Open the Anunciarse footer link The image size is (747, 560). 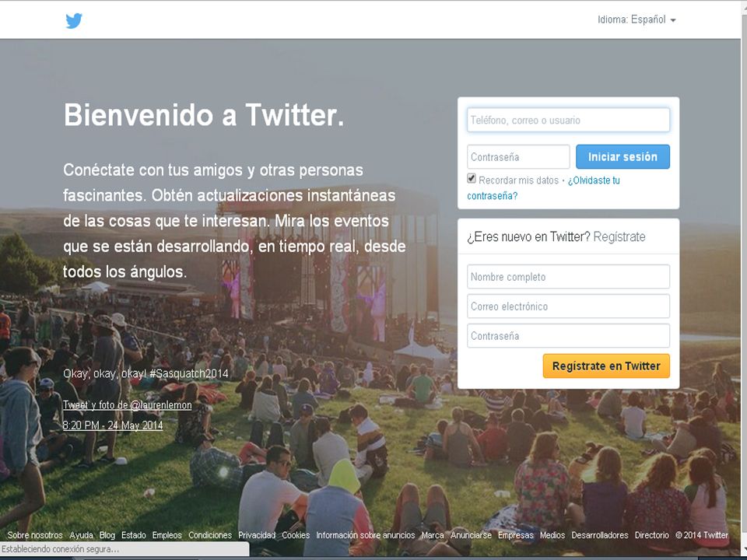tap(472, 535)
